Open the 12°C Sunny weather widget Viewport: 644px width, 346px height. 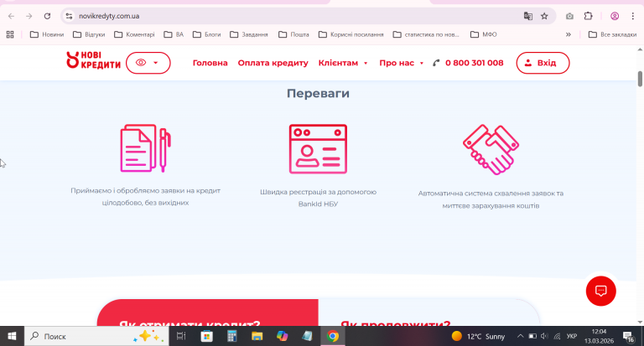(x=478, y=336)
